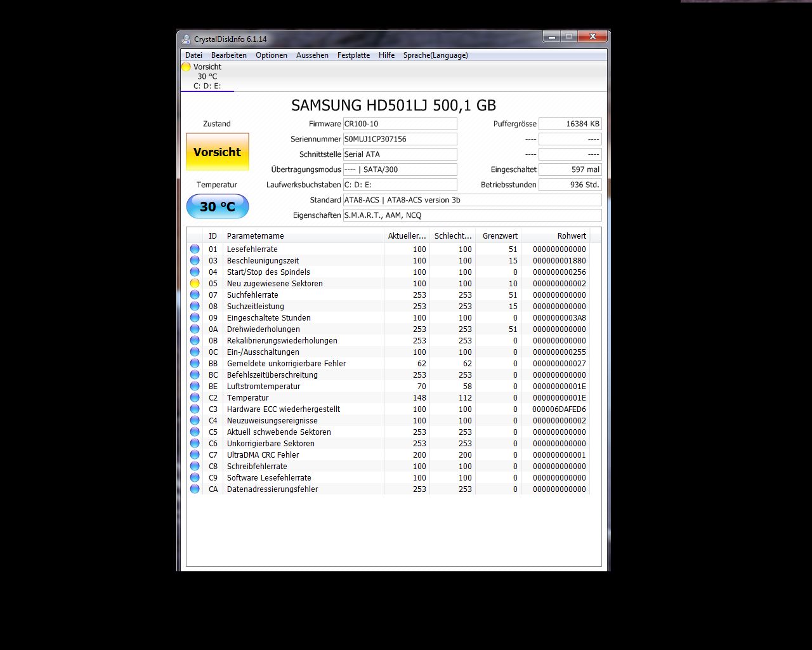The height and width of the screenshot is (650, 812).
Task: Click the status icon for Befehlszeitüberschreitung
Action: (195, 375)
